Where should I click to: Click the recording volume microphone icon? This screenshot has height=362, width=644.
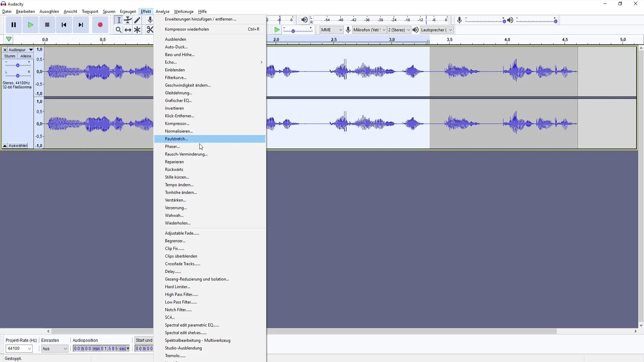point(460,20)
